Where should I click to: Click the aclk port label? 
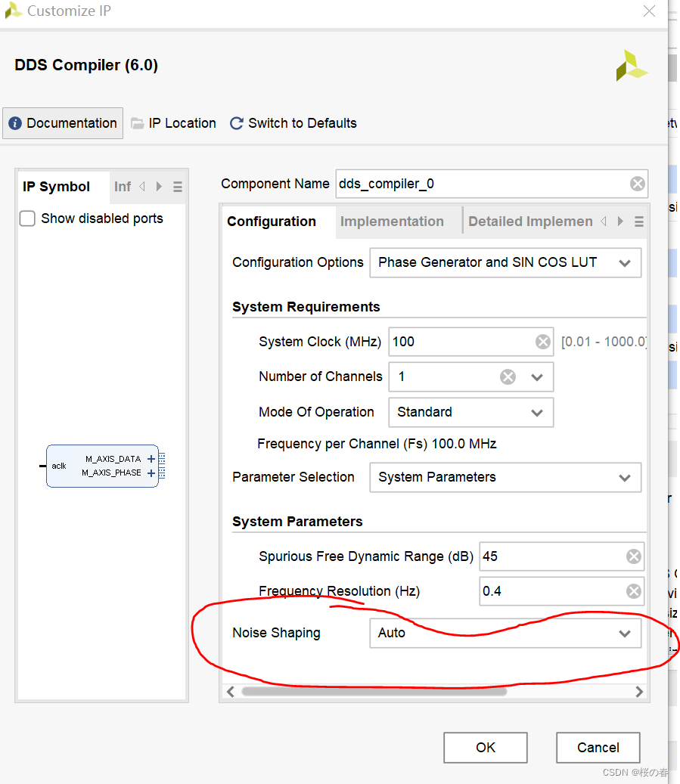[59, 466]
